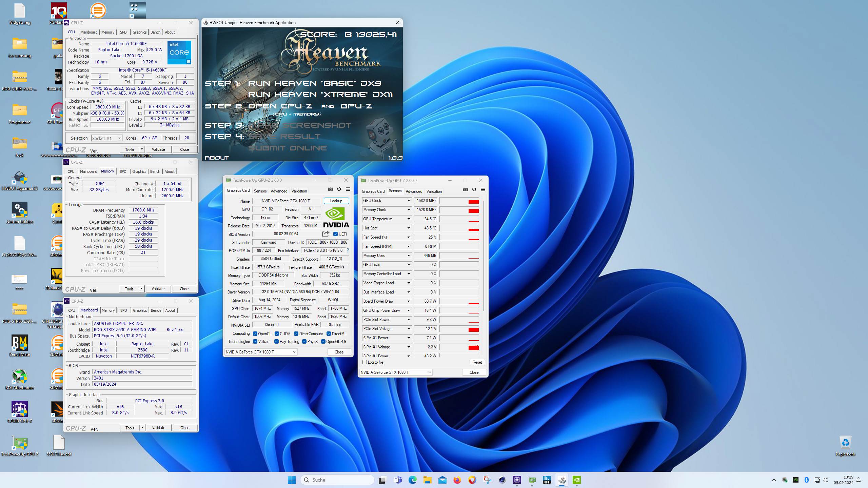Toggle the UEFI checkbox in GPU-Z
868x488 pixels.
(335, 234)
